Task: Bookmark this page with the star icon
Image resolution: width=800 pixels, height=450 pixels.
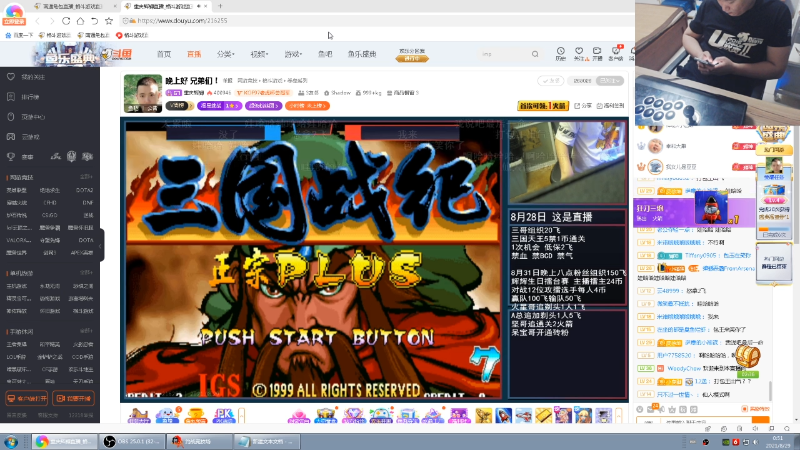Action: 109,21
